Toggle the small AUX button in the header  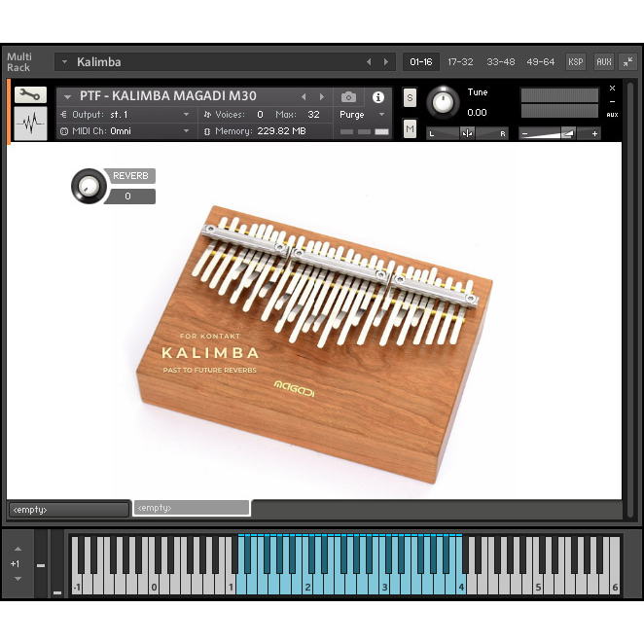tap(612, 115)
